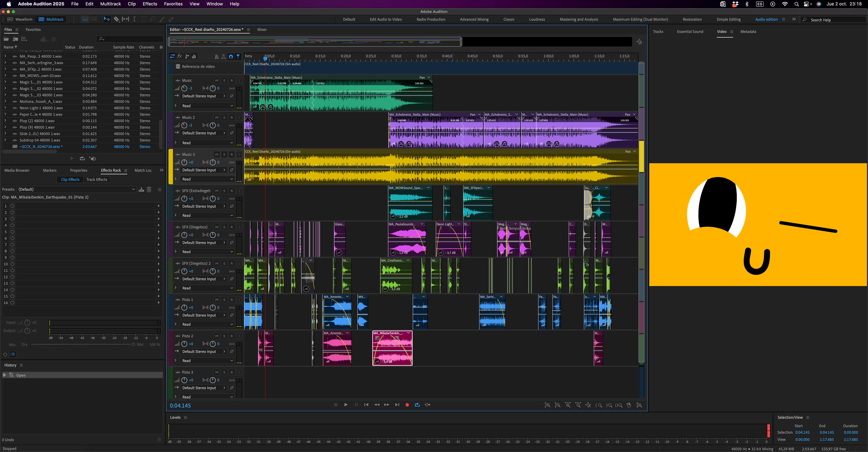Switch to the Essential Sound tab
The image size is (868, 452).
point(690,32)
